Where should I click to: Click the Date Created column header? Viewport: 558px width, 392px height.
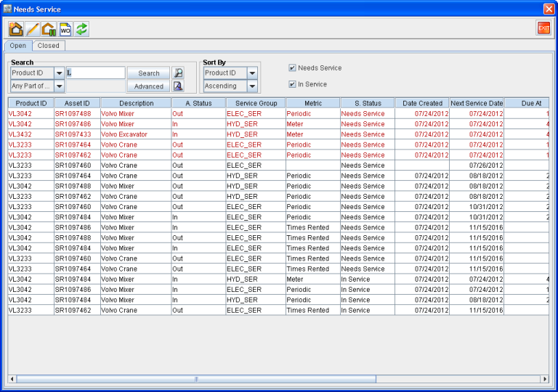[422, 103]
